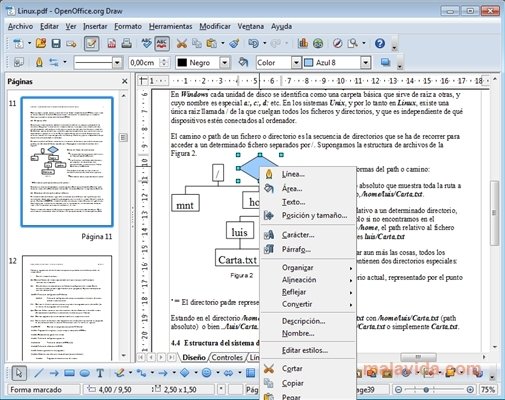This screenshot has width=505, height=400.
Task: Open the arrow style icon
Action: pos(54,62)
